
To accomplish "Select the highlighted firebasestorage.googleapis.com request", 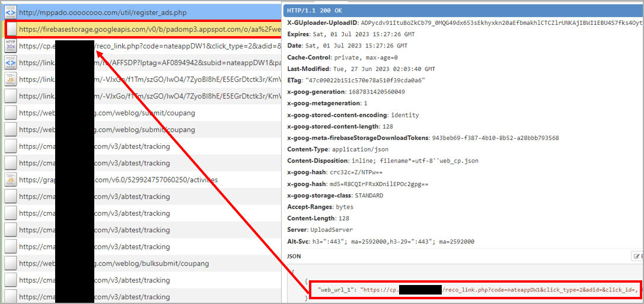I will point(148,28).
